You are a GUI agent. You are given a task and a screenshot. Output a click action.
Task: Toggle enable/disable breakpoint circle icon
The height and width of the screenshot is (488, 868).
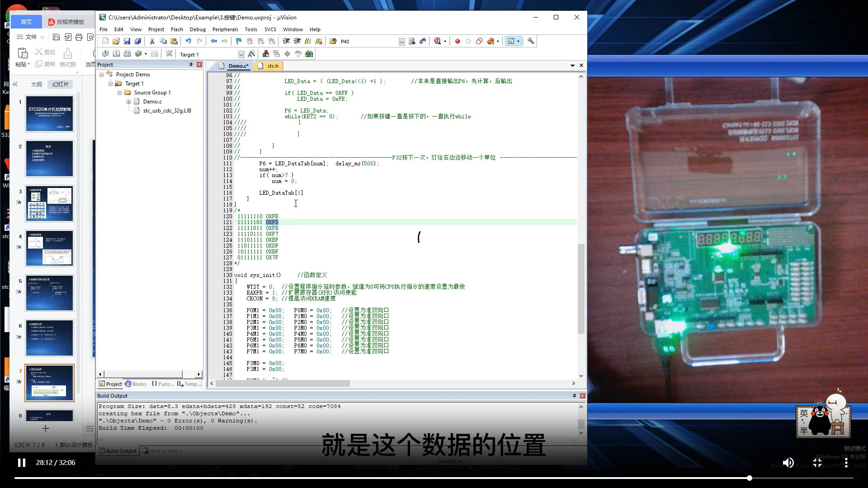pos(468,41)
